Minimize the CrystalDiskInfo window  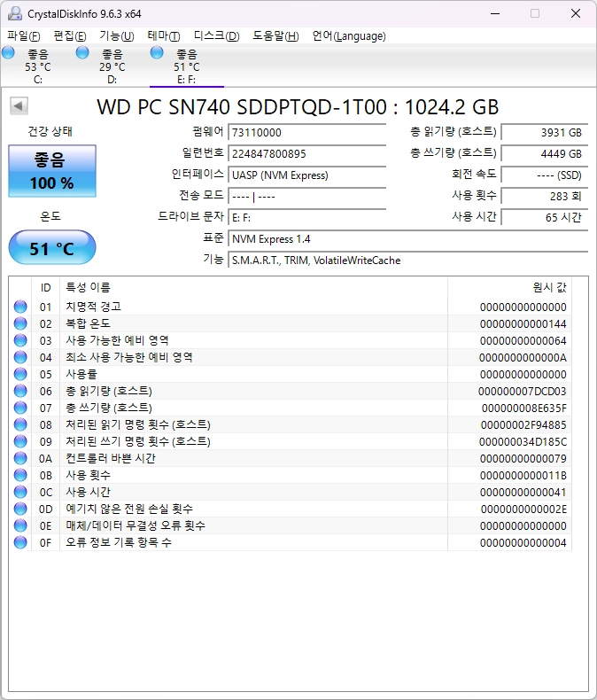coord(495,13)
